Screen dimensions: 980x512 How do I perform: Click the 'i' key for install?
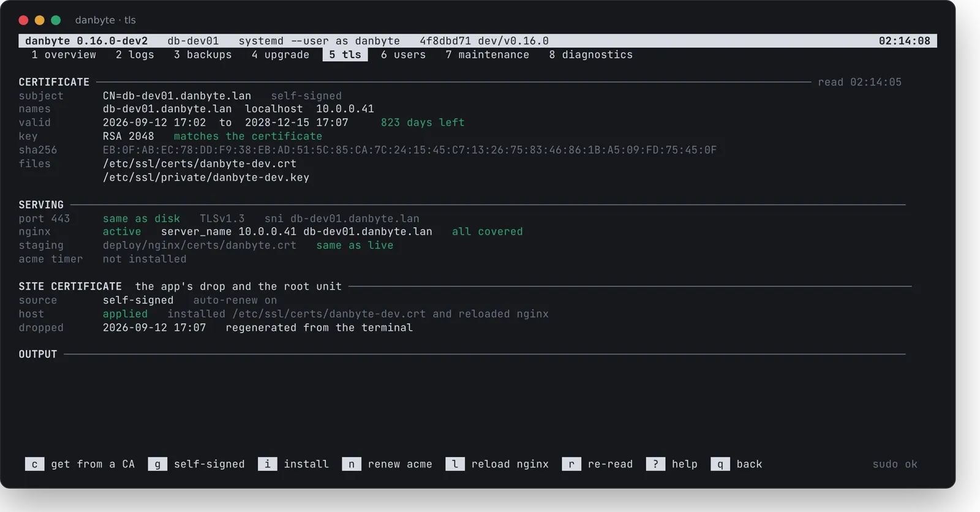coord(267,464)
